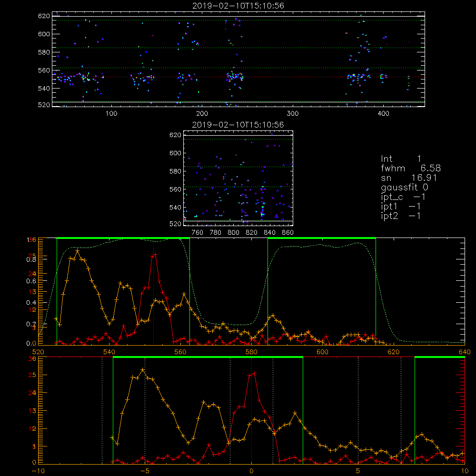Click y-axis label 560 in middle panel
476x476 pixels.
[x=175, y=189]
